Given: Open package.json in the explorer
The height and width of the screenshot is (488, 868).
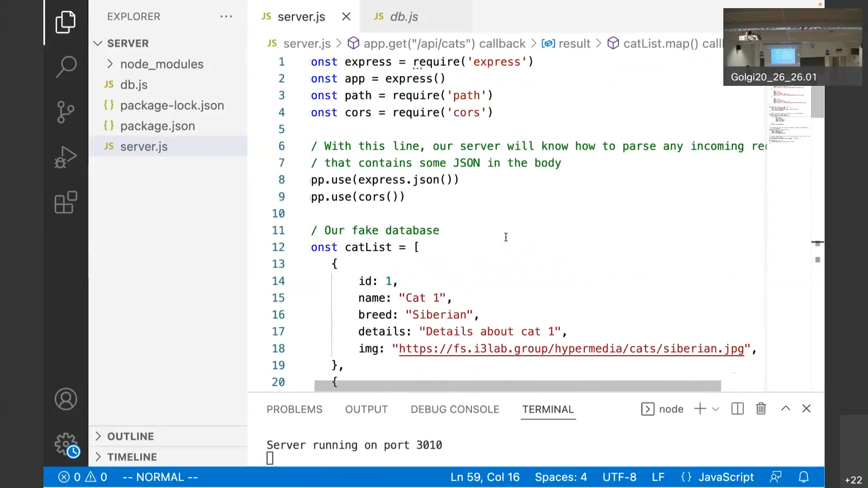Looking at the screenshot, I should (x=157, y=126).
